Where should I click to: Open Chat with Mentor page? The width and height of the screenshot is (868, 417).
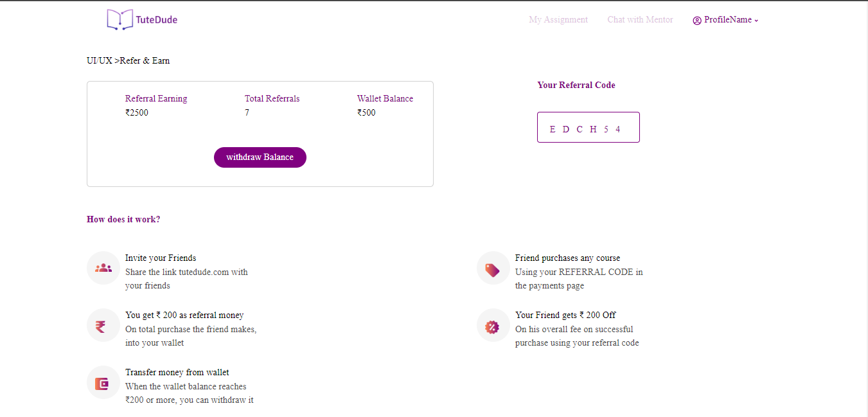click(x=640, y=20)
